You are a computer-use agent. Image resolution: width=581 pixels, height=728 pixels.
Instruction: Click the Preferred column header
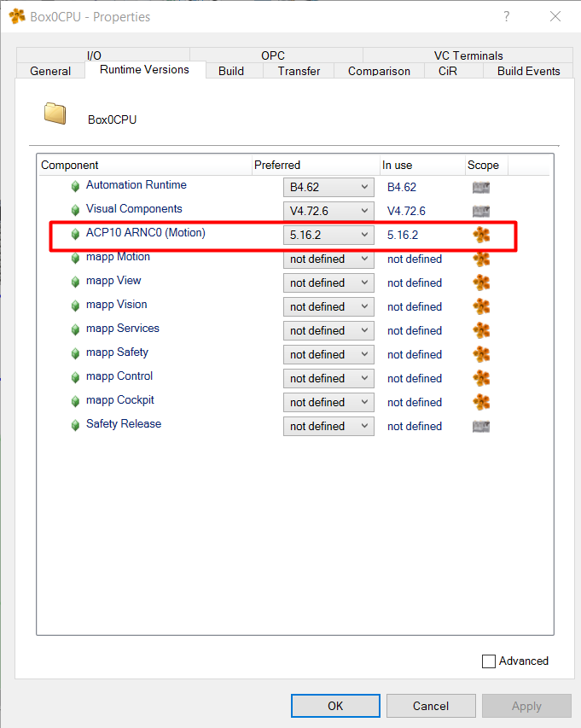(x=316, y=166)
